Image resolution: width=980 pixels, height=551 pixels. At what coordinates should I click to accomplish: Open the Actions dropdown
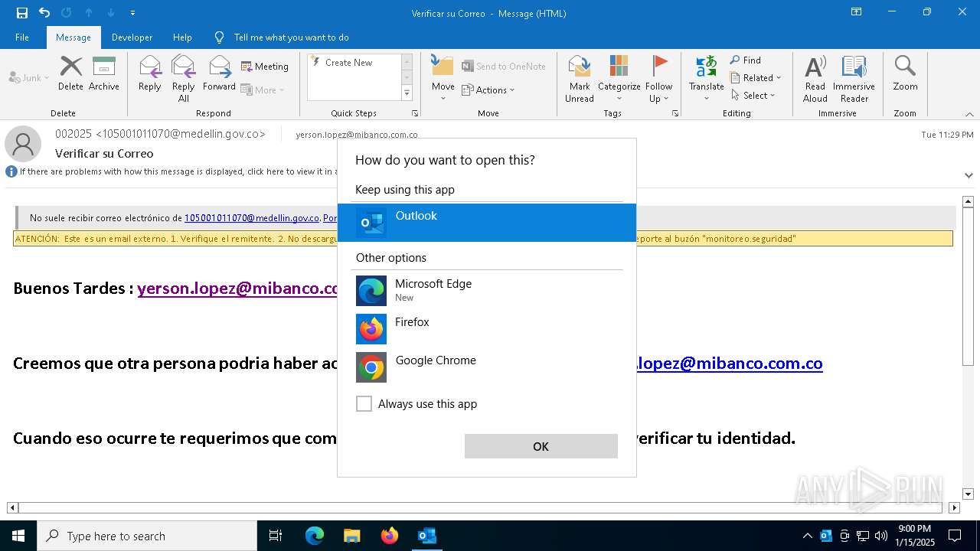click(x=488, y=90)
